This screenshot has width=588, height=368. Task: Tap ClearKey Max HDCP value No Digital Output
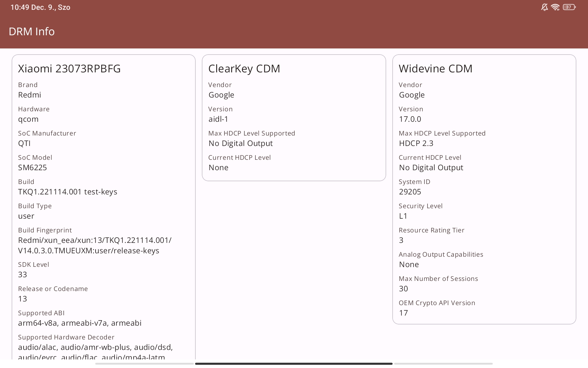point(241,144)
